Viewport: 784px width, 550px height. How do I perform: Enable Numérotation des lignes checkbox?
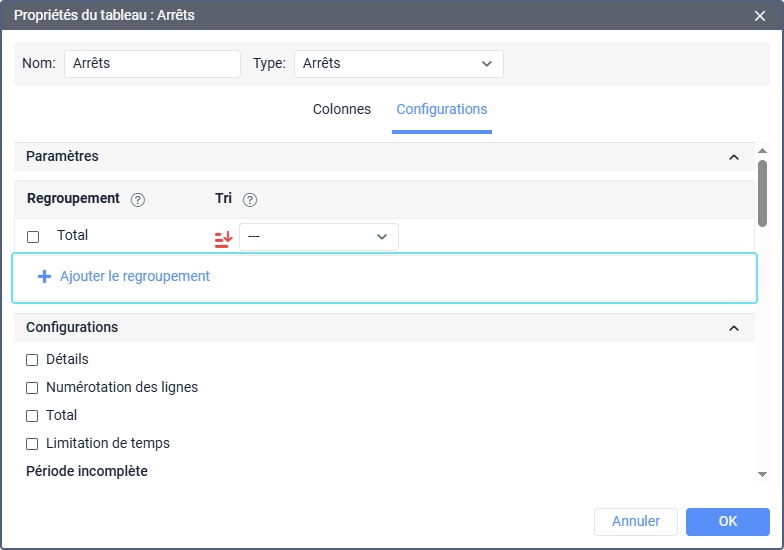pos(33,388)
